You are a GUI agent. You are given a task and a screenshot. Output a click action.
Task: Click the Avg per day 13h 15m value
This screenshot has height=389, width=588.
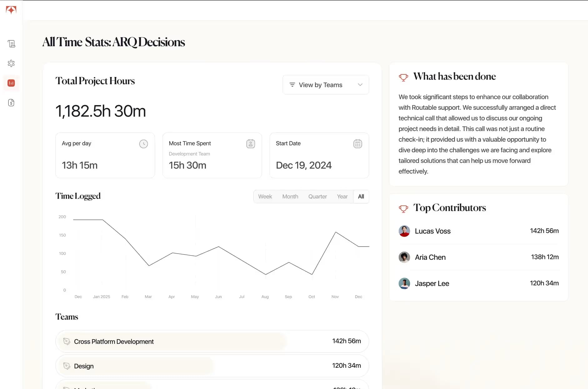click(80, 165)
